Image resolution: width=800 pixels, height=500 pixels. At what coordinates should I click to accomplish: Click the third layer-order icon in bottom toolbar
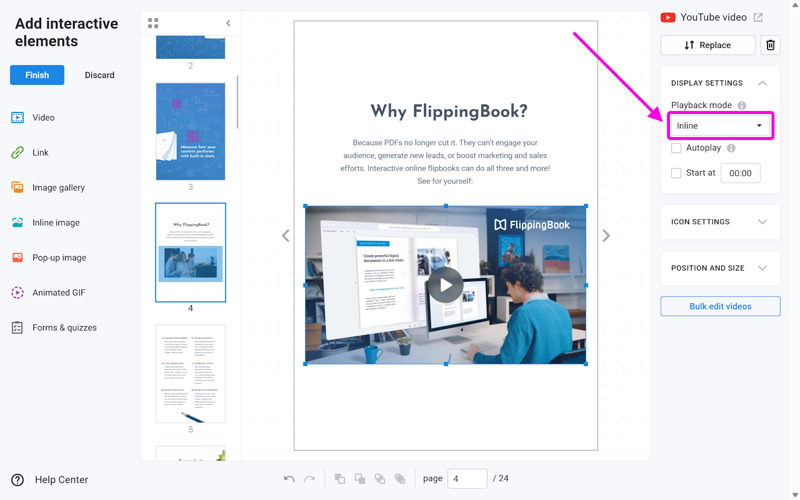click(380, 479)
